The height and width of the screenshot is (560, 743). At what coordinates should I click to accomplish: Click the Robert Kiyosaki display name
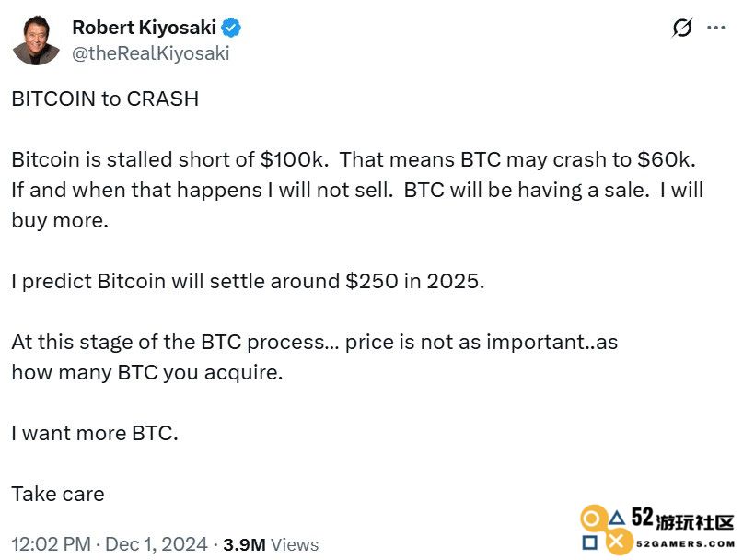(x=144, y=28)
